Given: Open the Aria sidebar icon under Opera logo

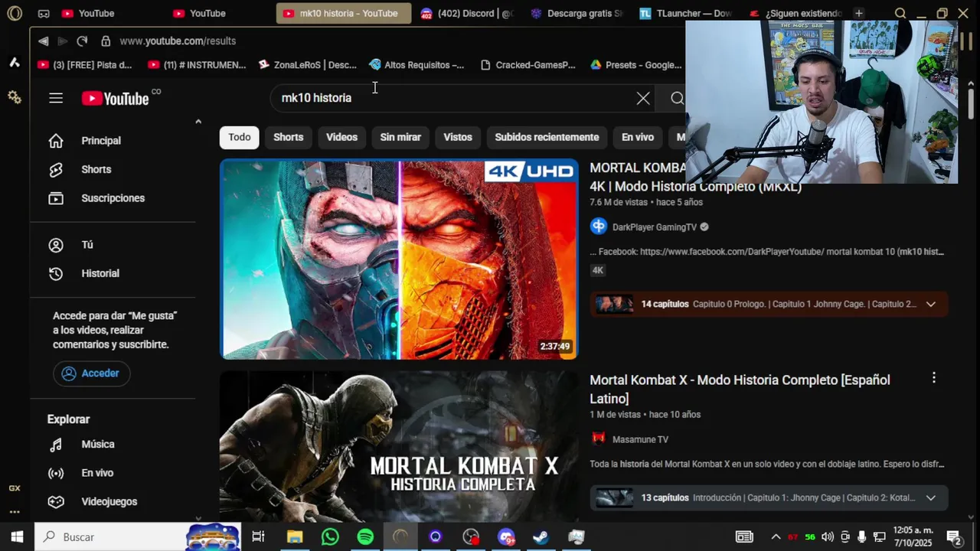Looking at the screenshot, I should (x=15, y=62).
